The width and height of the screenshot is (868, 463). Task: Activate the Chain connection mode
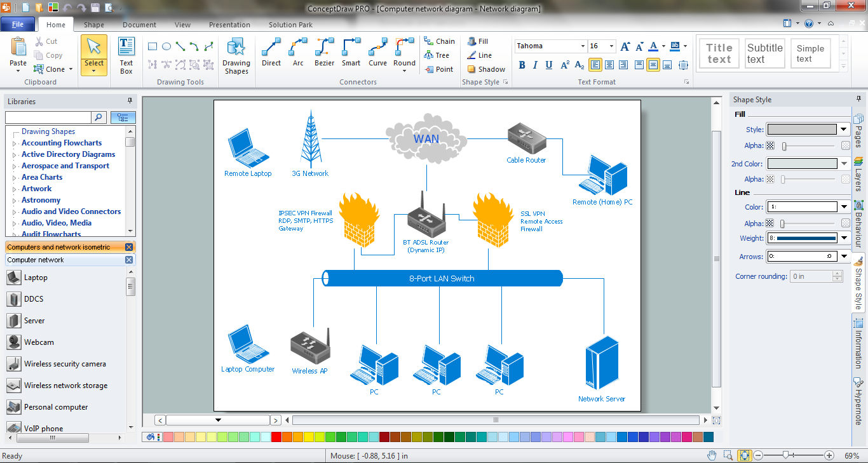coord(440,41)
